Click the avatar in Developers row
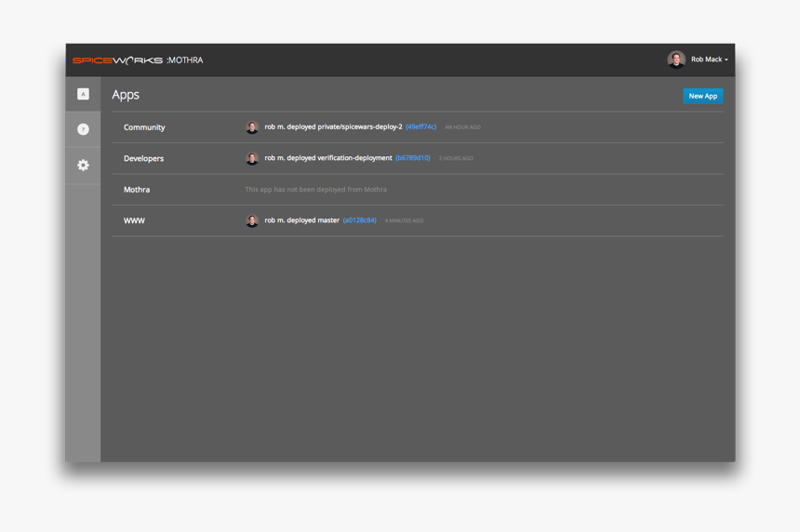 pyautogui.click(x=252, y=158)
